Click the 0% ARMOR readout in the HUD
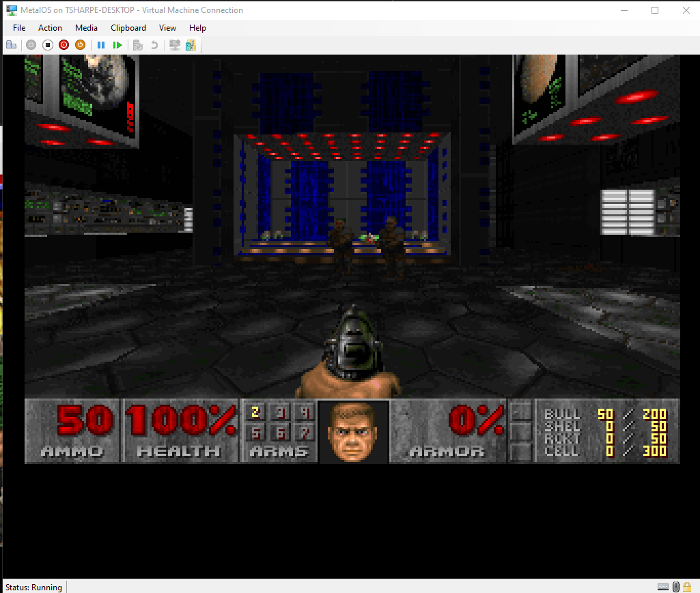This screenshot has width=700, height=593. coord(476,420)
